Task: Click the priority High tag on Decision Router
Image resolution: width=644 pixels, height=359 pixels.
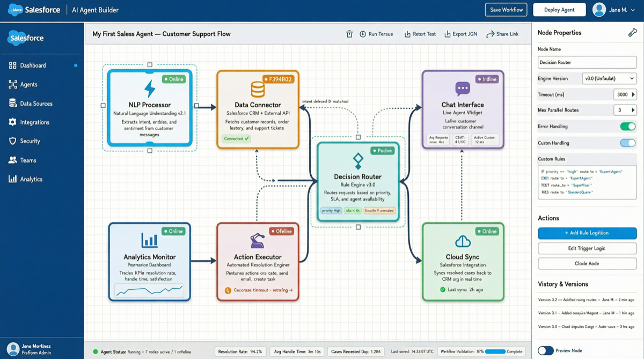Action: (x=331, y=211)
